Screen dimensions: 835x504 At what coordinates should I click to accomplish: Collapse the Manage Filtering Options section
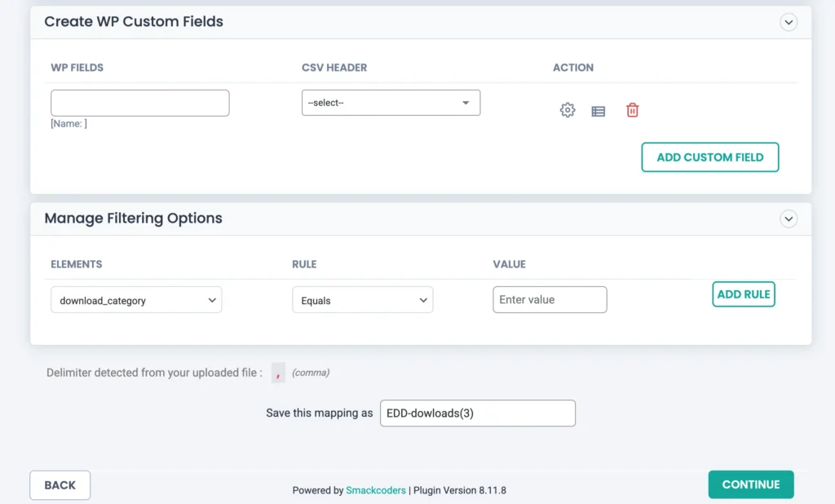pyautogui.click(x=789, y=219)
